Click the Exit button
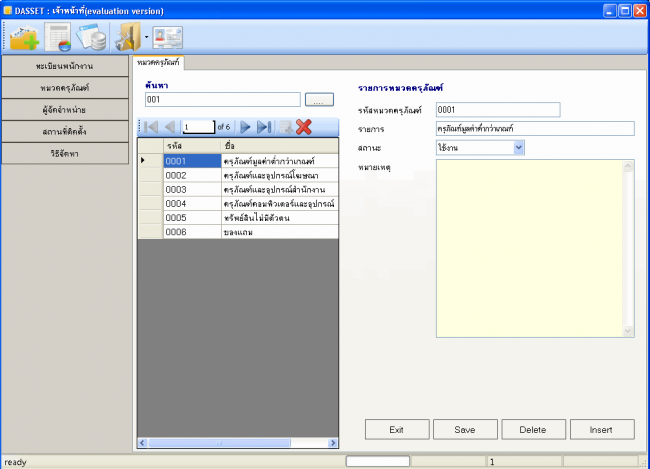650x469 pixels. [x=396, y=429]
